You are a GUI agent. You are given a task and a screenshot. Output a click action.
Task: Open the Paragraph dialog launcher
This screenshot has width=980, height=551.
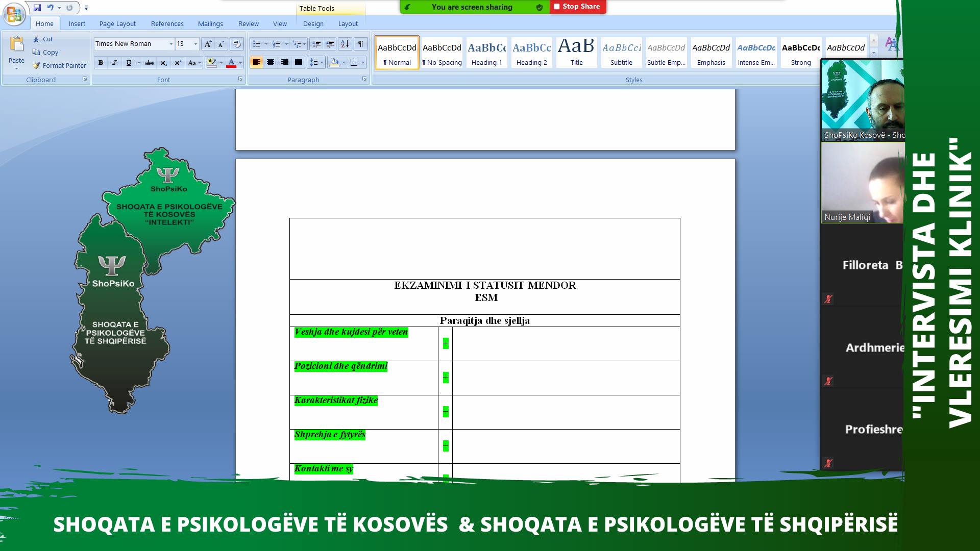[364, 79]
